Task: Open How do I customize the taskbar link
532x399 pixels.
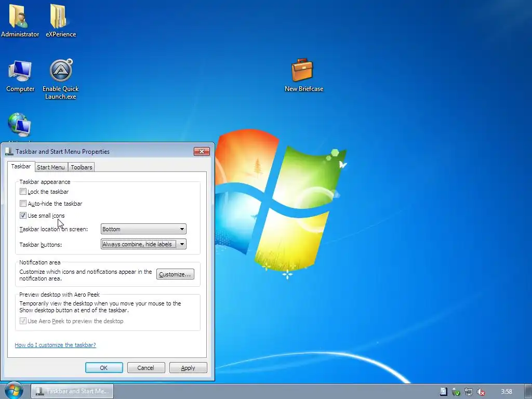Action: coord(55,345)
